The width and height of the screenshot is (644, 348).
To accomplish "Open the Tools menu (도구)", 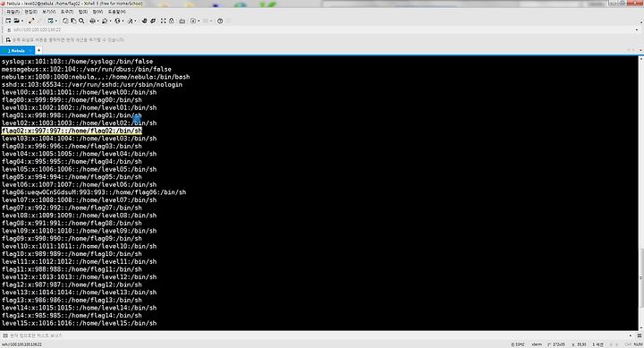I will coord(67,12).
